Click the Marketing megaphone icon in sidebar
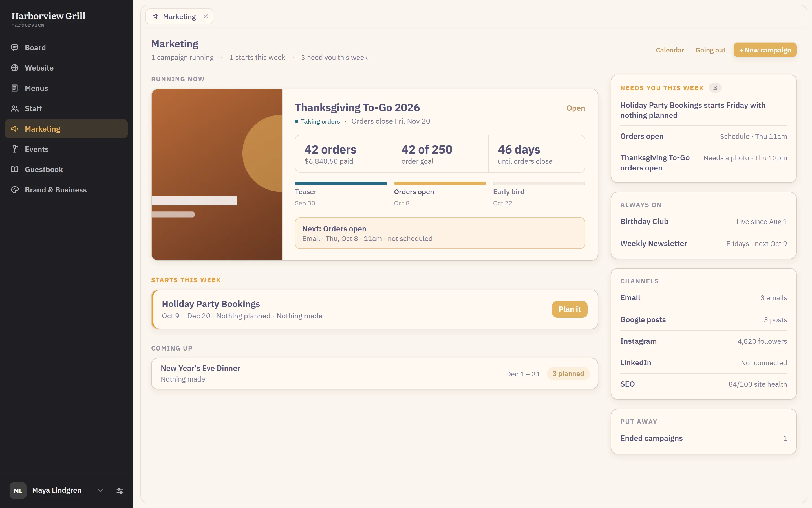The width and height of the screenshot is (812, 508). (x=14, y=129)
